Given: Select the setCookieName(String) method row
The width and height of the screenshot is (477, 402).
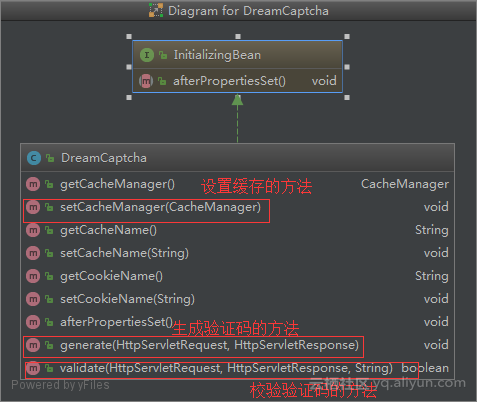Looking at the screenshot, I should point(237,299).
